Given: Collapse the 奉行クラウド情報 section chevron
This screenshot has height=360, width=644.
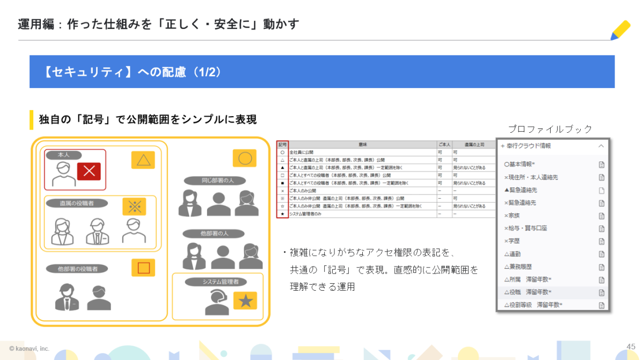Looking at the screenshot, I should click(601, 146).
